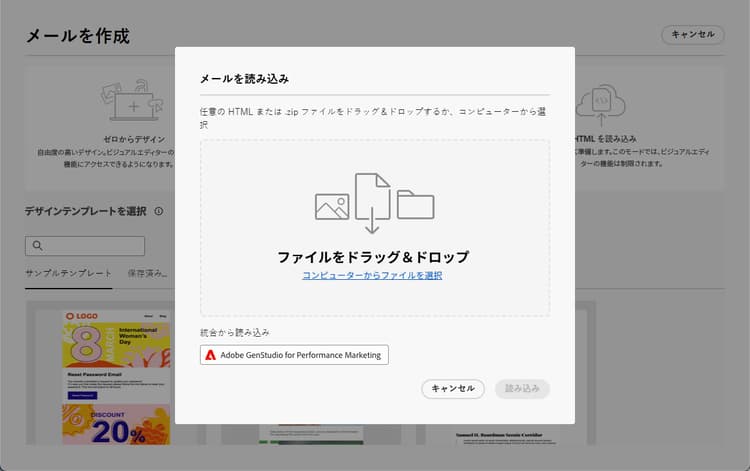This screenshot has width=750, height=471.
Task: Click the メールを読み込み dialog title
Action: click(244, 79)
